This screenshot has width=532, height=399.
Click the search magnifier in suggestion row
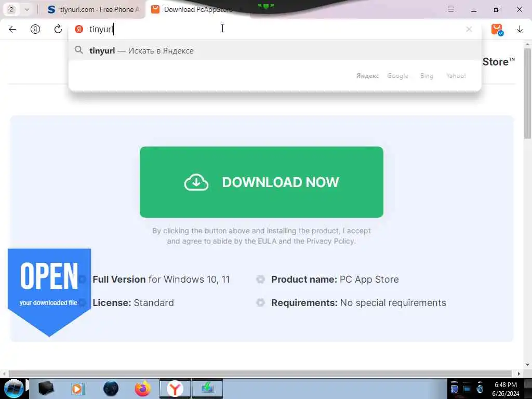coord(79,50)
